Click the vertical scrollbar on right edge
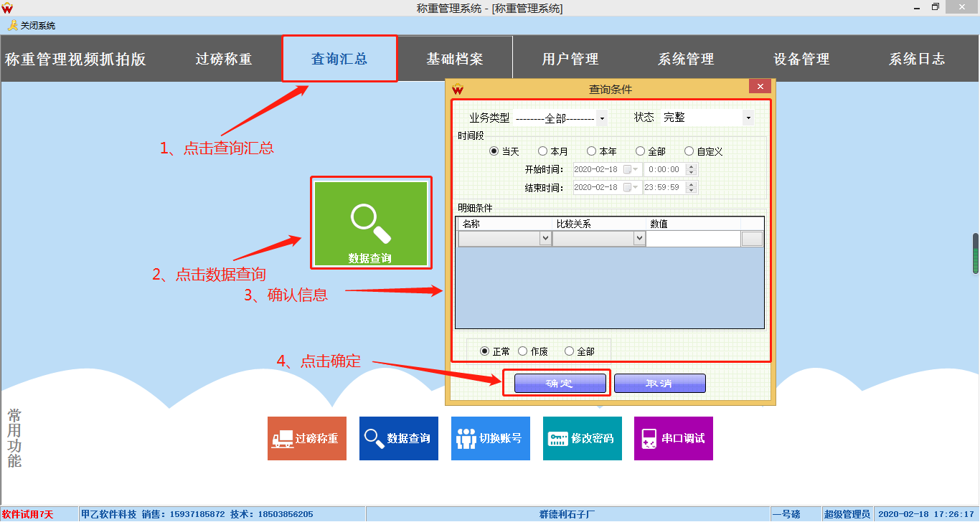This screenshot has height=522, width=980. point(976,253)
